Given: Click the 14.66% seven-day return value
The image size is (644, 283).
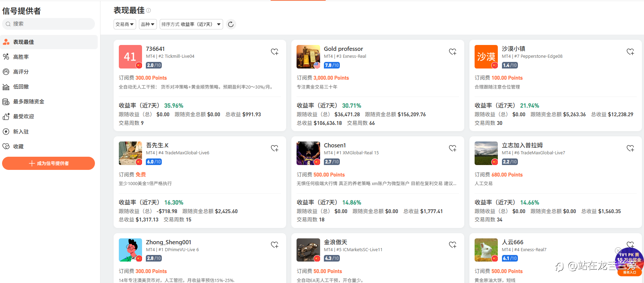Looking at the screenshot, I should pyautogui.click(x=530, y=202).
